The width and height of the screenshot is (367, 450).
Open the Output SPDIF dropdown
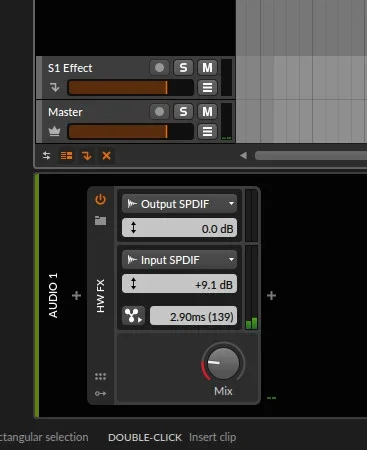point(179,204)
